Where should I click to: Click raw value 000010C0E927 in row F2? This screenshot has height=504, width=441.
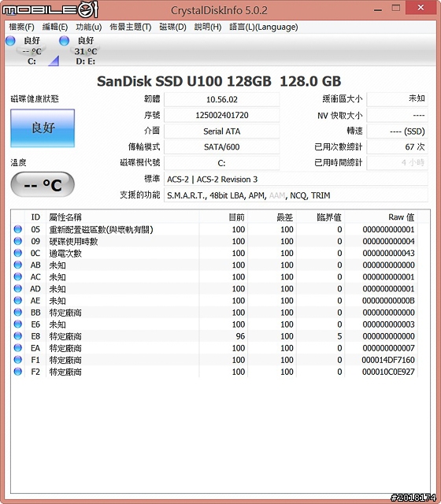388,372
